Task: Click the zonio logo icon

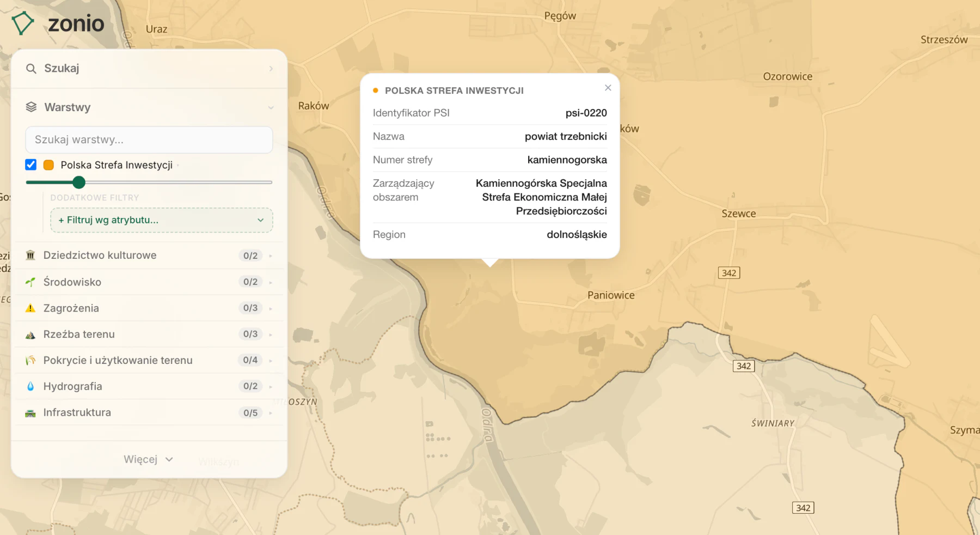Action: 23,23
